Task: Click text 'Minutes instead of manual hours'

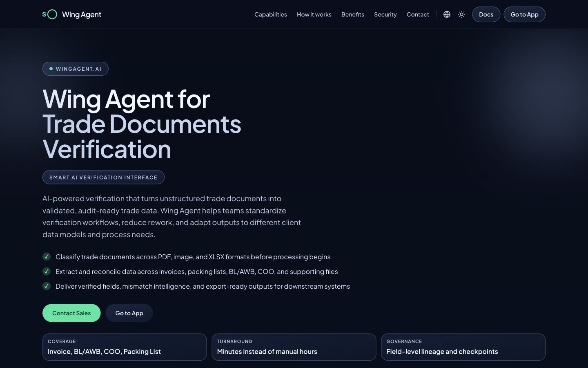Action: pos(267,352)
